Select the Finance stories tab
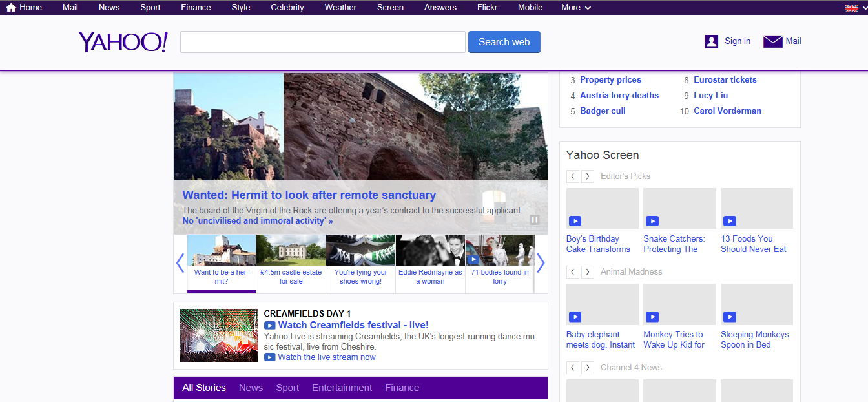 click(x=402, y=388)
